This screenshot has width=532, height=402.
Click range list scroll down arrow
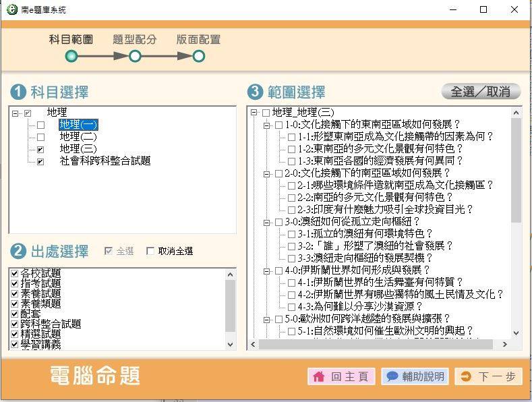click(516, 333)
